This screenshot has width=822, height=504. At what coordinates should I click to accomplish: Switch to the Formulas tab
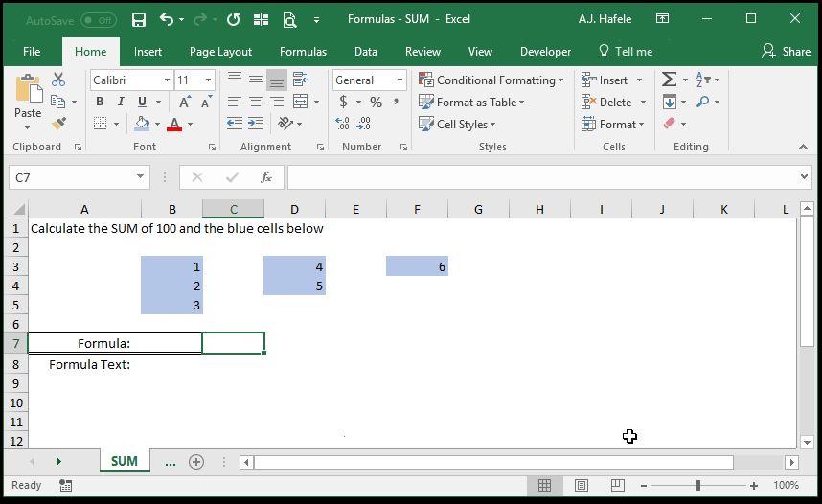point(303,52)
